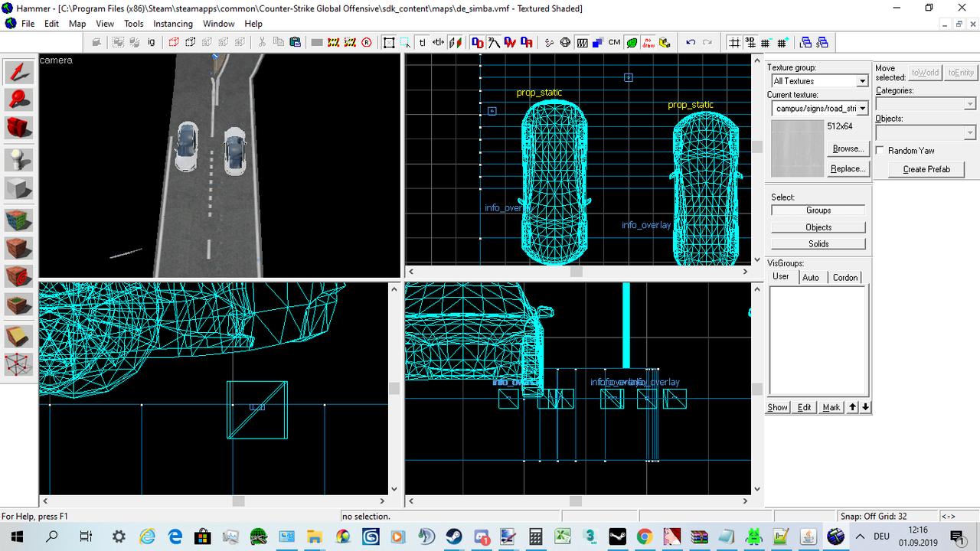Viewport: 980px width, 551px height.
Task: Click the Carve tool icon
Action: (x=96, y=43)
